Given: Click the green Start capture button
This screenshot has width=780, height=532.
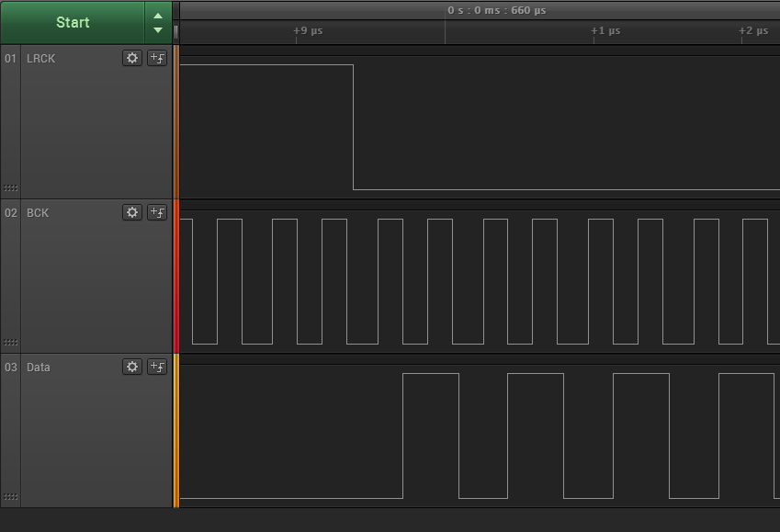Looking at the screenshot, I should (73, 22).
